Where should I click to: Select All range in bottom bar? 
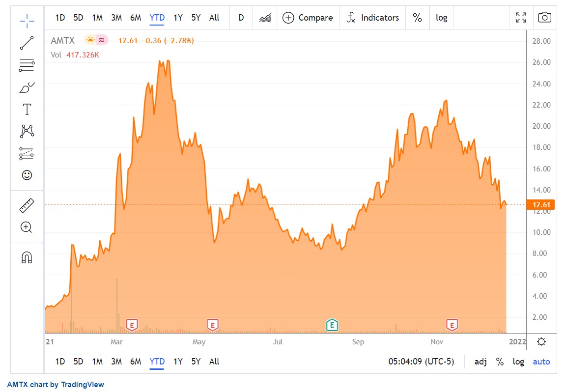tap(214, 362)
